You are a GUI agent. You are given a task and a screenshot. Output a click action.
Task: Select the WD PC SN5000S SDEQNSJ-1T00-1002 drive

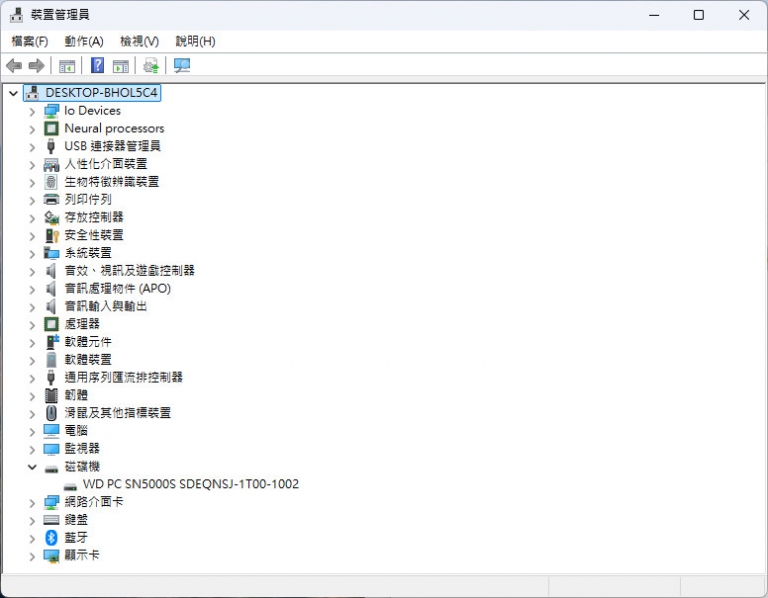pos(191,484)
